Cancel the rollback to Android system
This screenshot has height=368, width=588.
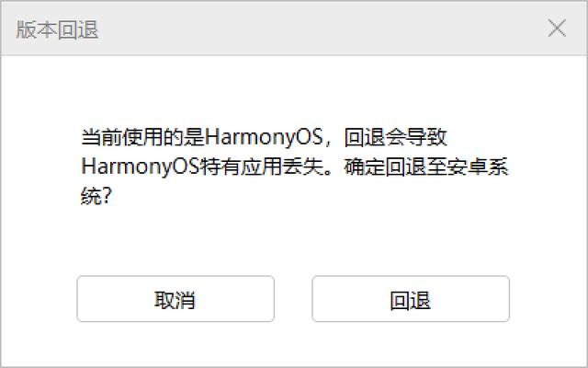coord(175,299)
